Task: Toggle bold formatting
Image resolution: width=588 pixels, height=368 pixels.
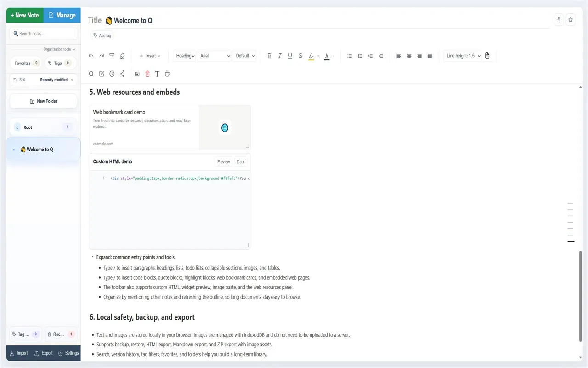Action: point(269,56)
